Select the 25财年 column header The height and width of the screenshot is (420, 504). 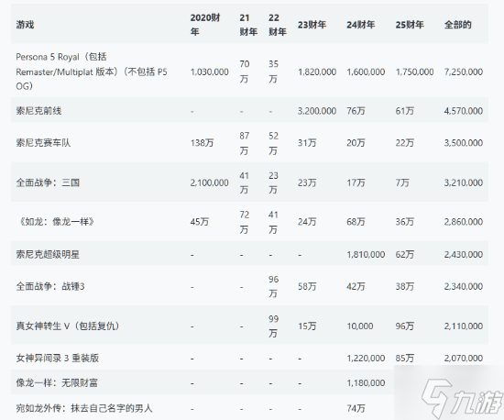pos(410,25)
